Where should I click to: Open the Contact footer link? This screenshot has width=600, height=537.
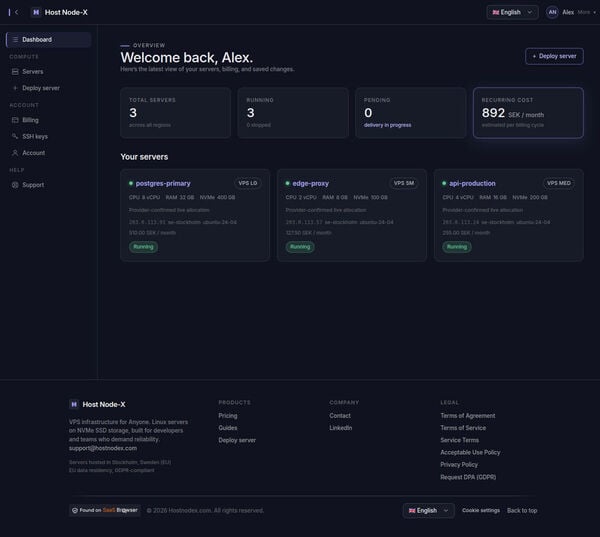(340, 416)
